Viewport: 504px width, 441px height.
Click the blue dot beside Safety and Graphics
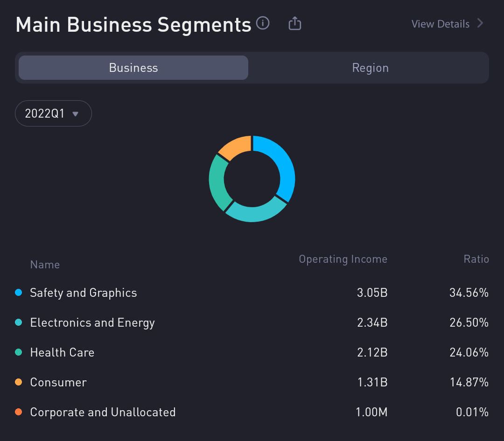(19, 293)
